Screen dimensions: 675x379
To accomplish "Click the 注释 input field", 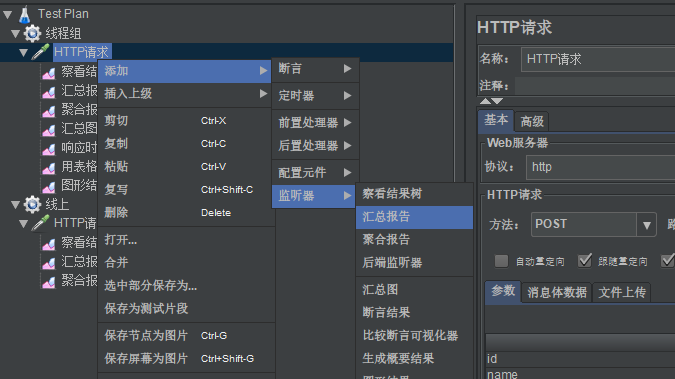I will (x=595, y=86).
